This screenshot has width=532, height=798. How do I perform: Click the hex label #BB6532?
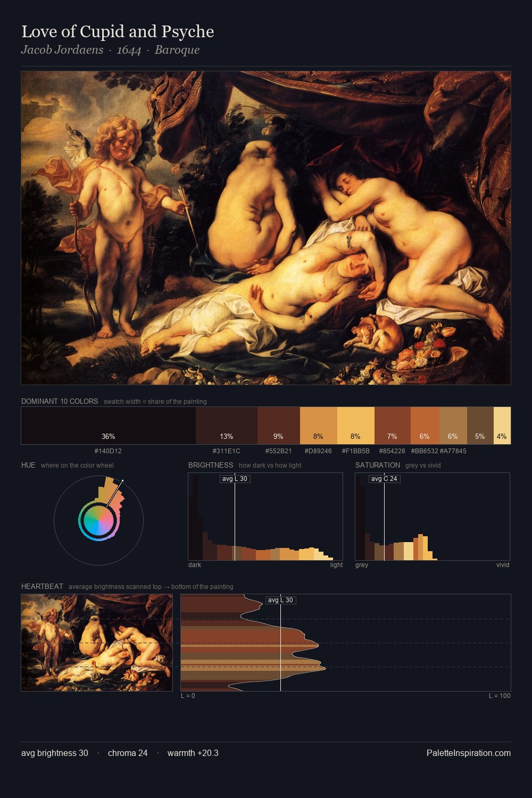coord(425,451)
